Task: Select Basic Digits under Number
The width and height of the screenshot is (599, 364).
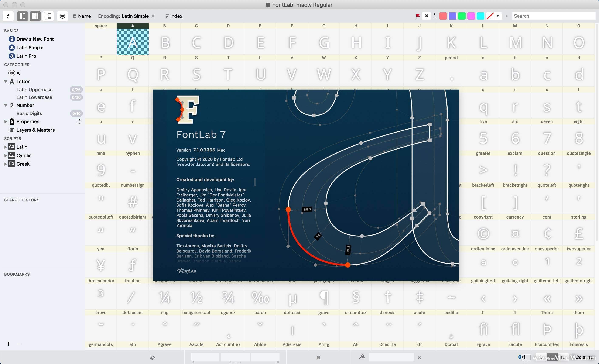Action: click(29, 113)
